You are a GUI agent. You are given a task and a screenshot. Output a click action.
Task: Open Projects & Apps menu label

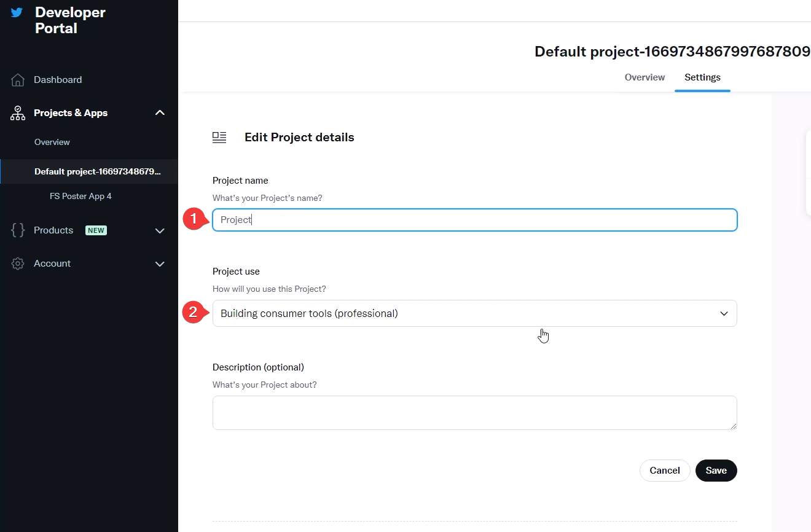point(71,113)
